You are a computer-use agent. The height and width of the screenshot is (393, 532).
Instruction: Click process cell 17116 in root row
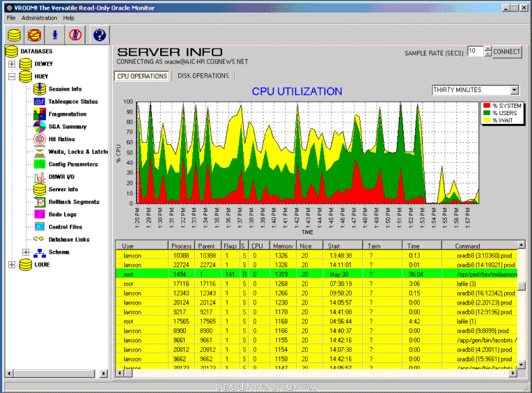[181, 284]
